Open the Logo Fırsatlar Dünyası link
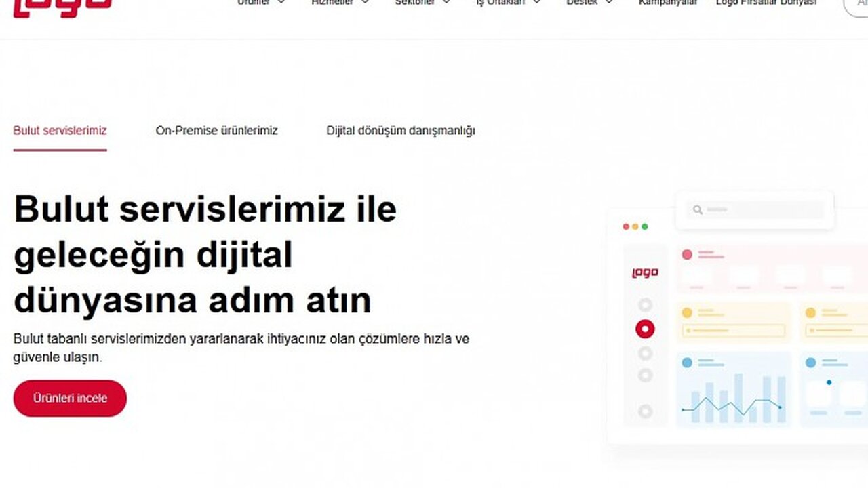This screenshot has height=488, width=868. [x=766, y=3]
